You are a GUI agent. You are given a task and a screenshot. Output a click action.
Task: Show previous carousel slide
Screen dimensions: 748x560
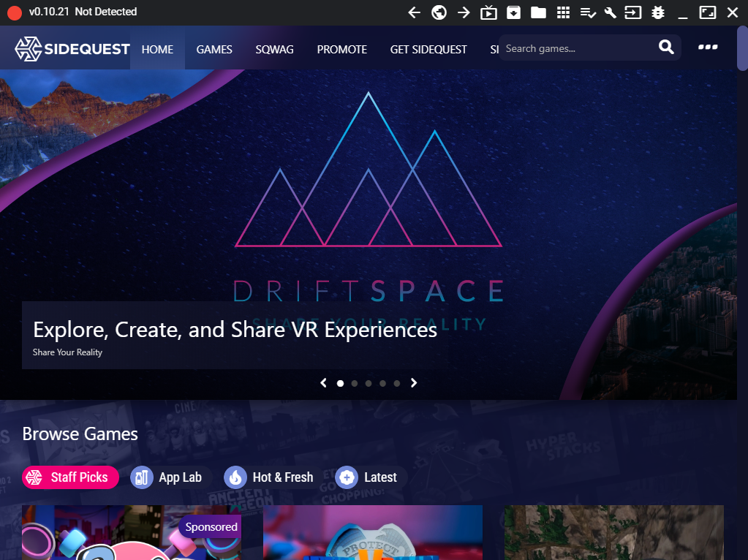[x=323, y=383]
